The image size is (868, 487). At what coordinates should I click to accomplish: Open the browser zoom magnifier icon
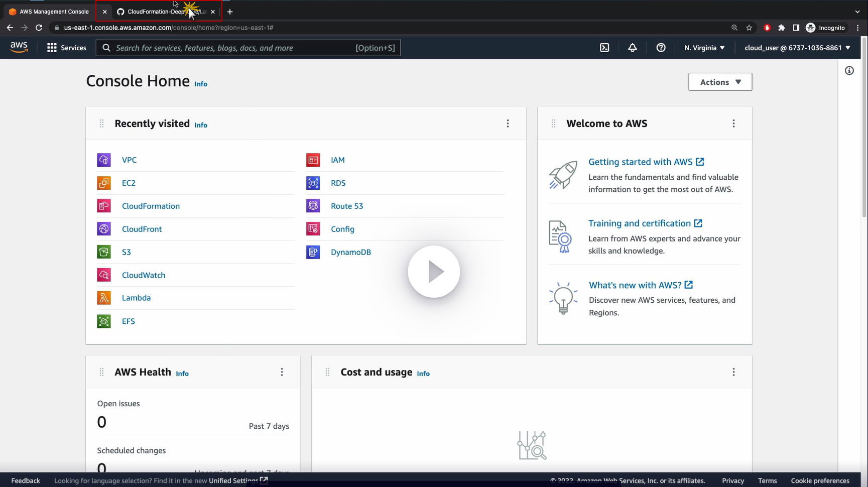pos(734,28)
